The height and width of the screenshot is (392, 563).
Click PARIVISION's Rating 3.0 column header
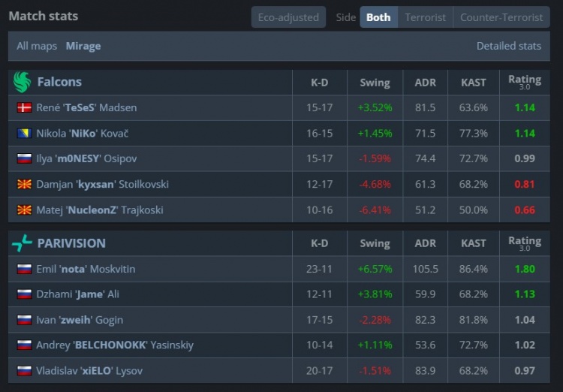(524, 243)
